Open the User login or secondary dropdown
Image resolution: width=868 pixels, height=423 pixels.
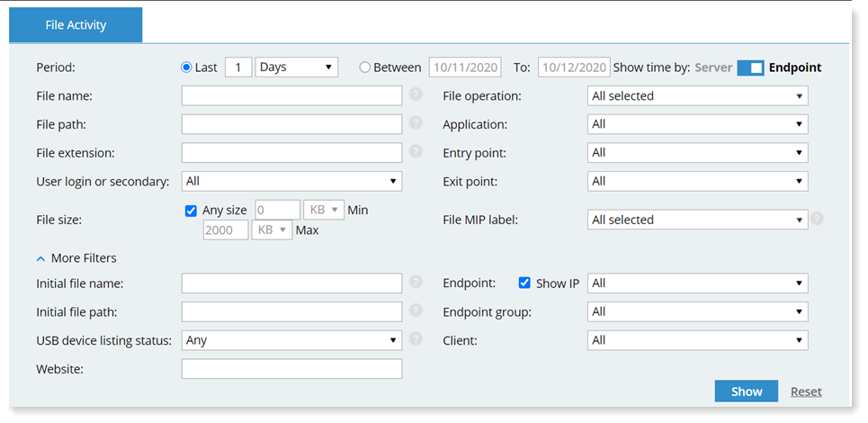coord(291,182)
